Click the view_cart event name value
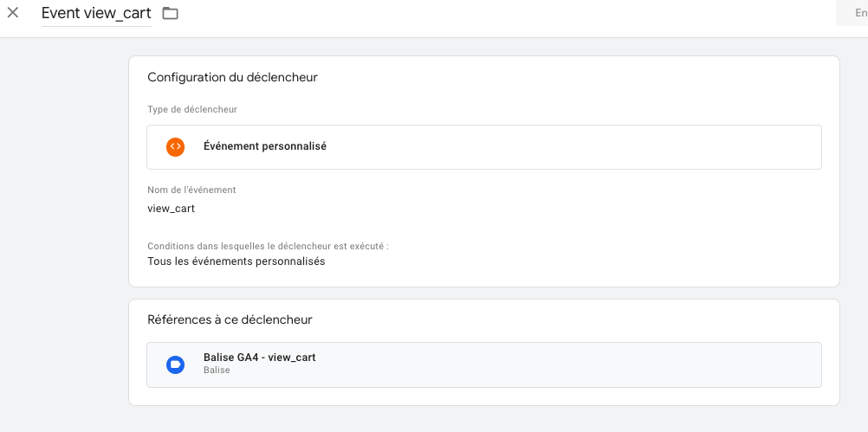 171,209
